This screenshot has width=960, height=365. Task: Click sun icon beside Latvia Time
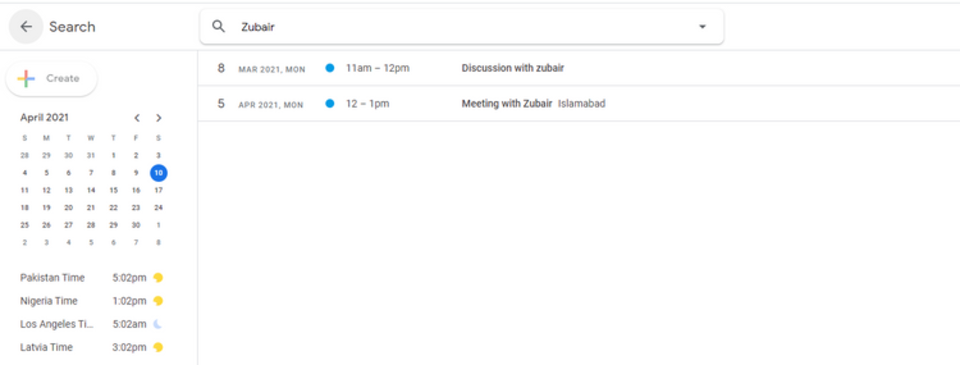(x=158, y=347)
